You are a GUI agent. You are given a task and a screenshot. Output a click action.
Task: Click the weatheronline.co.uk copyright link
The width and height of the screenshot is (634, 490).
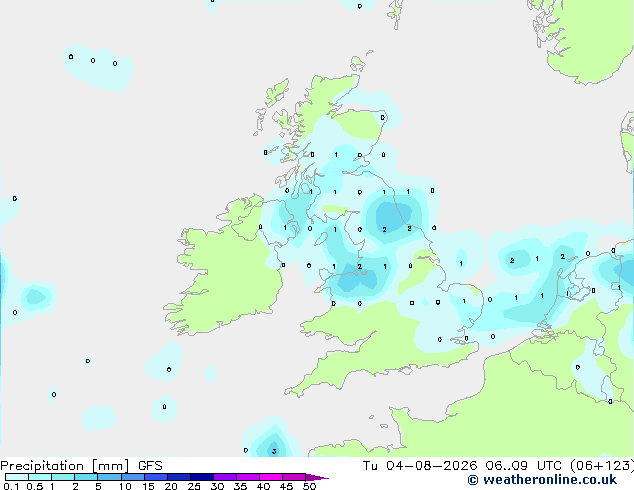click(x=542, y=480)
